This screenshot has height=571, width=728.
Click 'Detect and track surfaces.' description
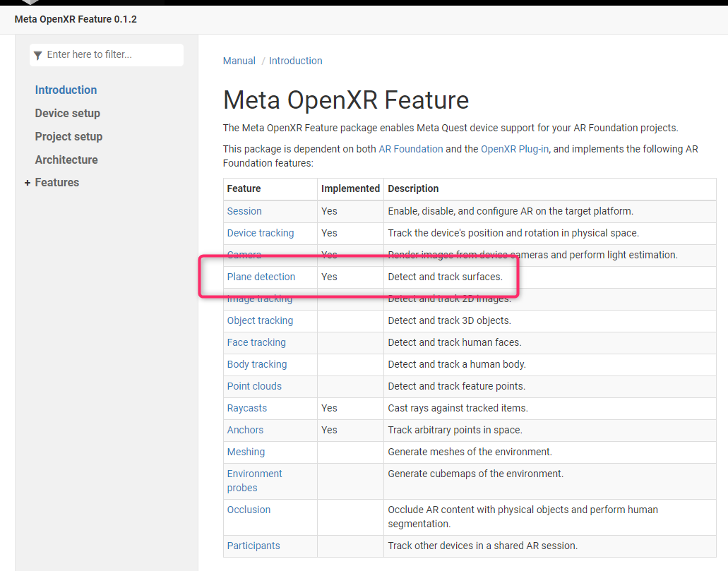pyautogui.click(x=446, y=277)
